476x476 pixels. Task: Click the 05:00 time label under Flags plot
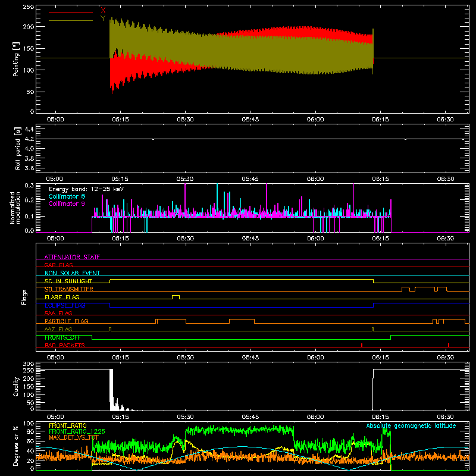(x=55, y=358)
